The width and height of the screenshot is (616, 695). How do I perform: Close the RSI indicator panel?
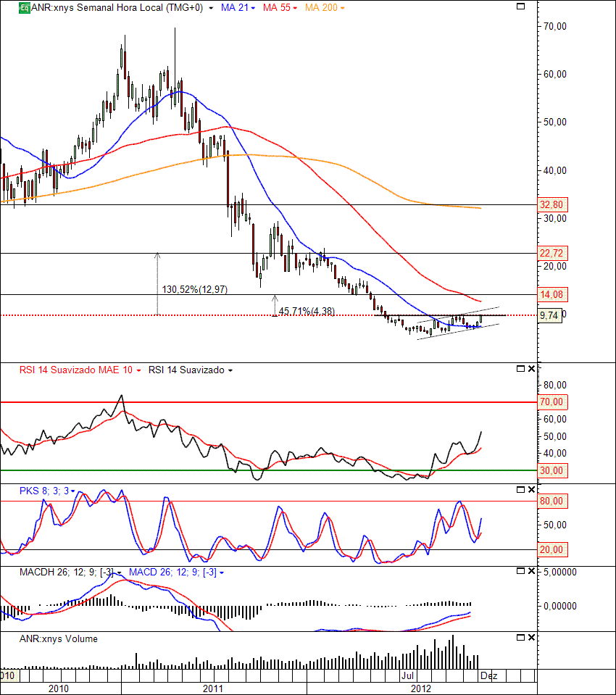[531, 368]
